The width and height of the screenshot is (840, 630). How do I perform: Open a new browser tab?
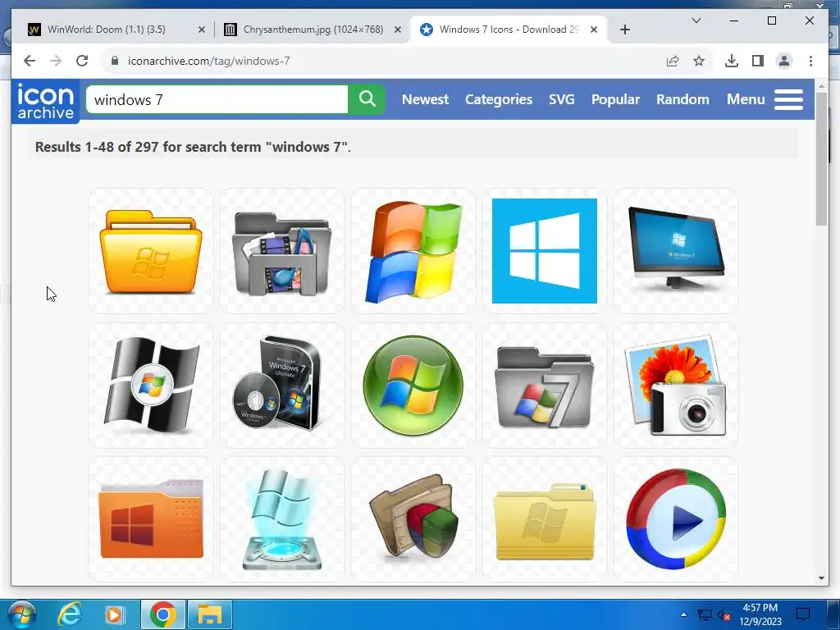pyautogui.click(x=624, y=30)
